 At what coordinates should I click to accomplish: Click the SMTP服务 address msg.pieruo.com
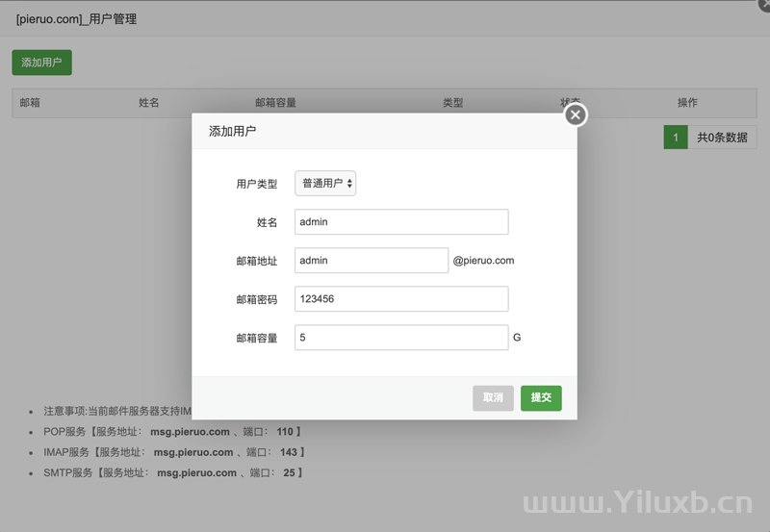tap(196, 472)
